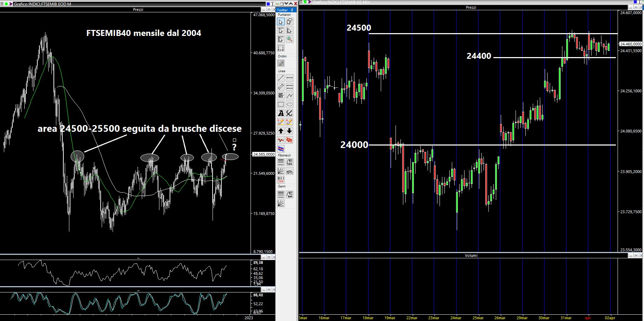Select the FIBO extension tool
The width and height of the screenshot is (644, 321).
[x=289, y=162]
